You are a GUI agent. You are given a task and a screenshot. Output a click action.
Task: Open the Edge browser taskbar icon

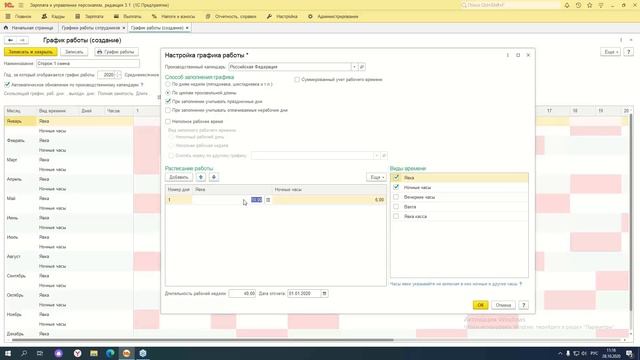[x=110, y=353]
